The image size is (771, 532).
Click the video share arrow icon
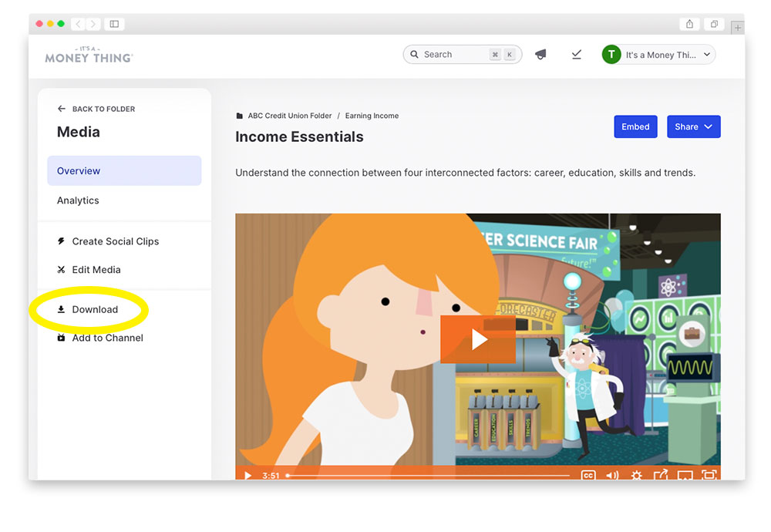(661, 474)
